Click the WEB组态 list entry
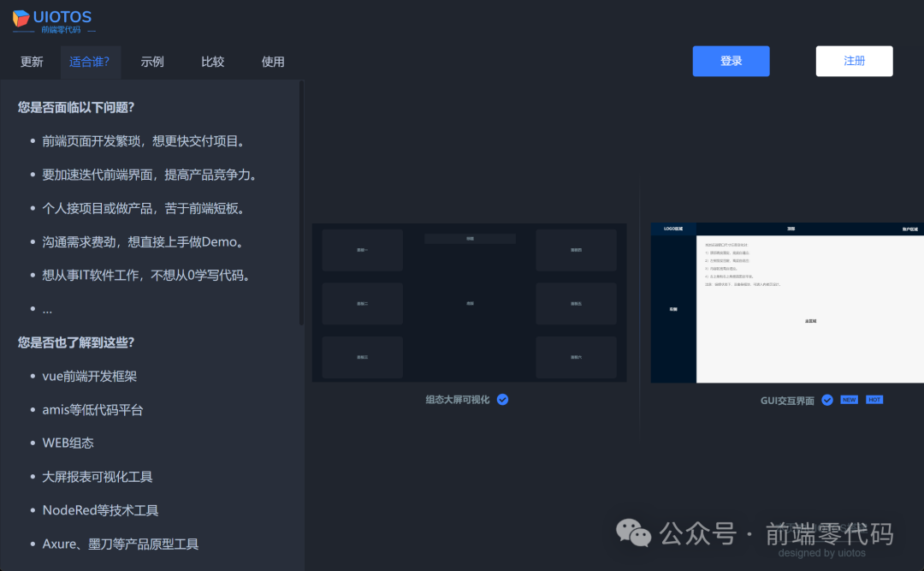 pos(68,443)
